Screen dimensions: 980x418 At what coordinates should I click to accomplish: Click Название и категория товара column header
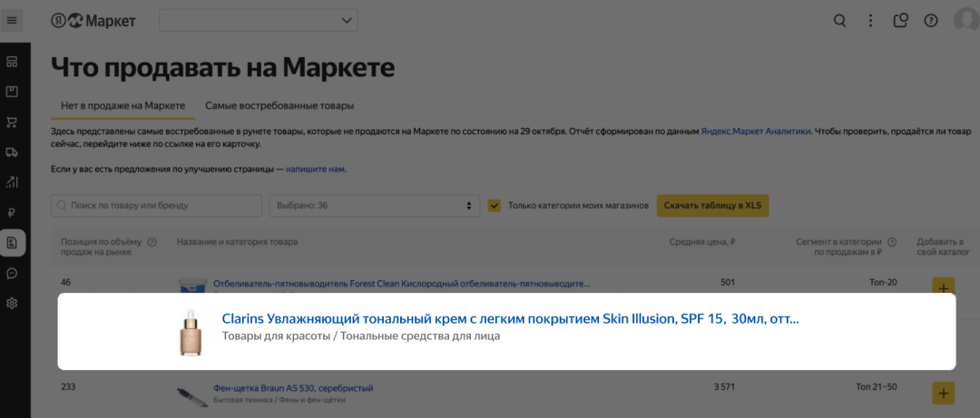point(237,242)
